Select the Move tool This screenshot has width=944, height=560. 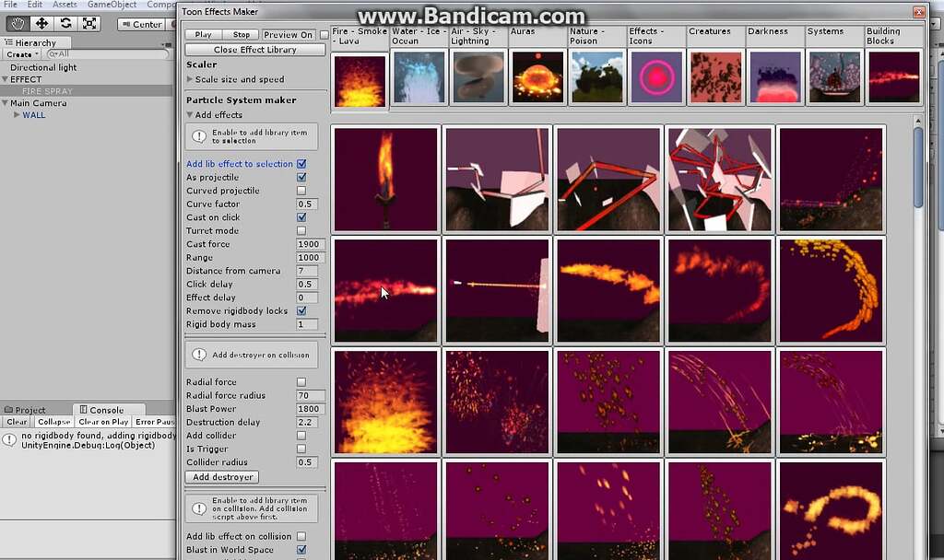(x=41, y=23)
